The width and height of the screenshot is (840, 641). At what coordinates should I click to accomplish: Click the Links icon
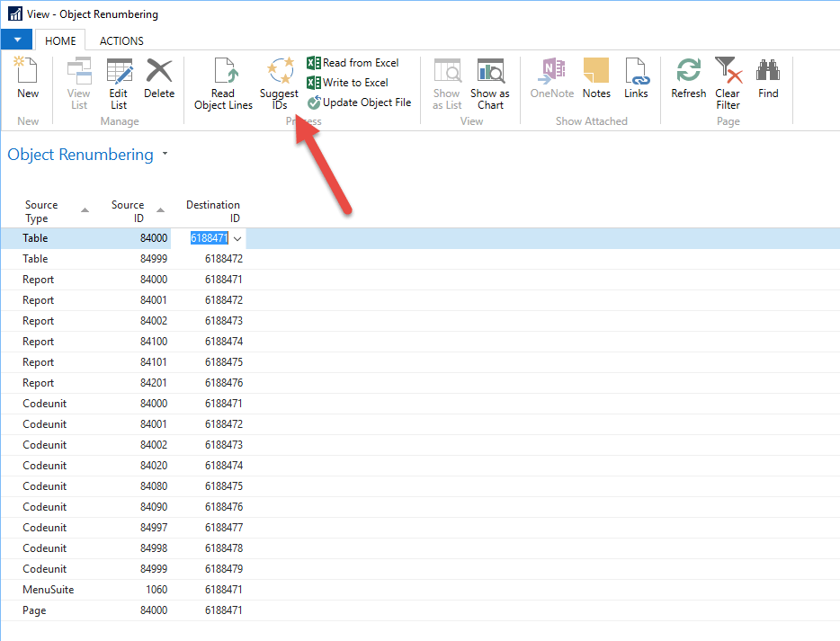click(x=636, y=77)
